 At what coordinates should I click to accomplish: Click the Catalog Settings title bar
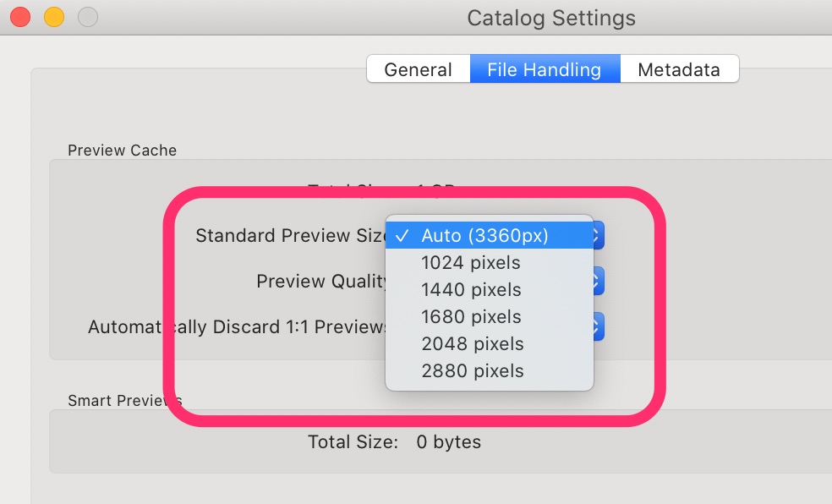pos(551,18)
